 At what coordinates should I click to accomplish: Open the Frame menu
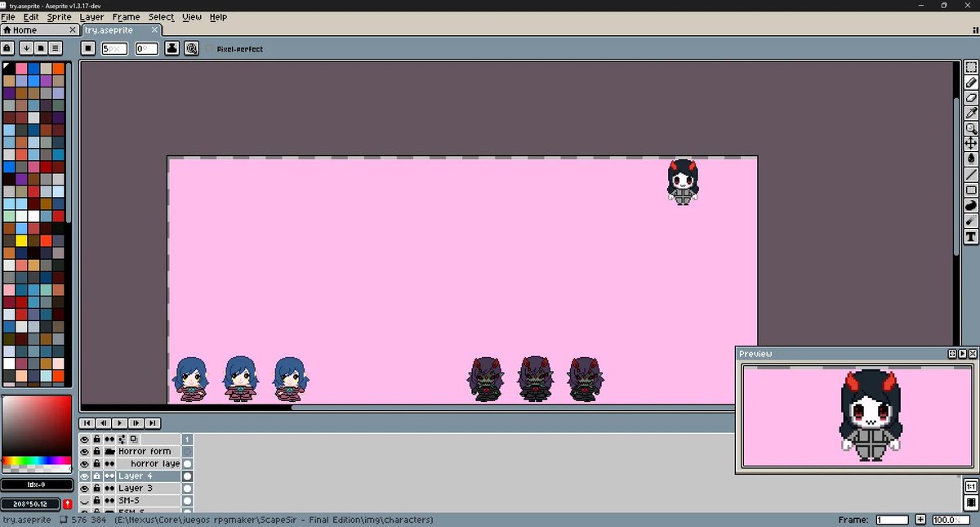(126, 16)
